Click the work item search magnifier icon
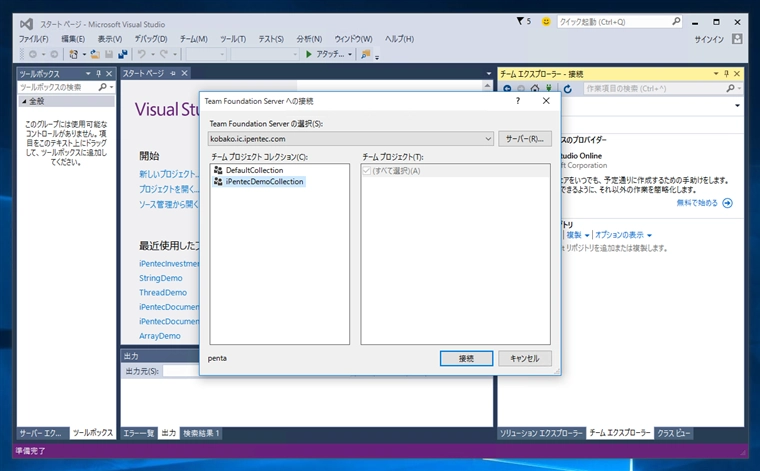760x471 pixels. tap(730, 89)
